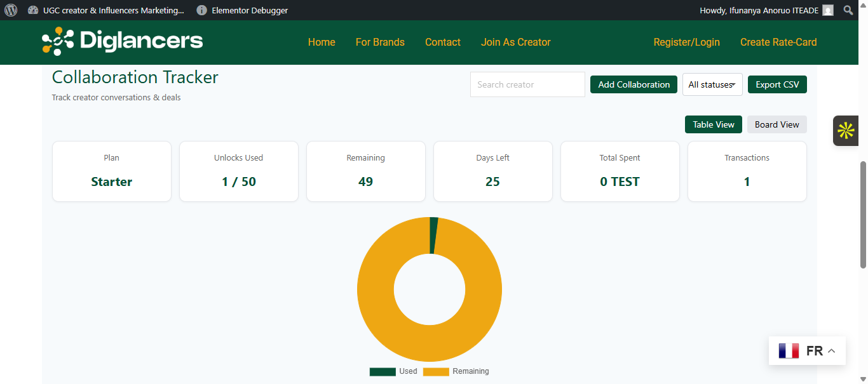This screenshot has width=868, height=384.
Task: Click the Elementor Debugger info icon
Action: 202,10
